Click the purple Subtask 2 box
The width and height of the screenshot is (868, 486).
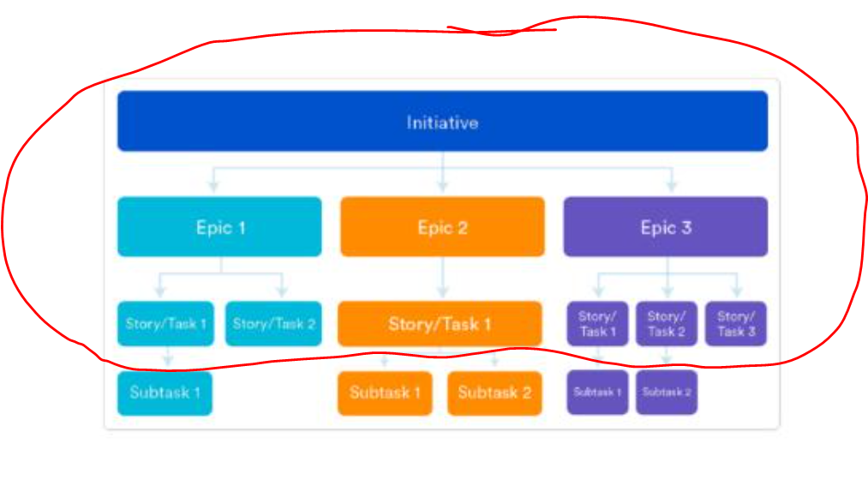coord(667,393)
